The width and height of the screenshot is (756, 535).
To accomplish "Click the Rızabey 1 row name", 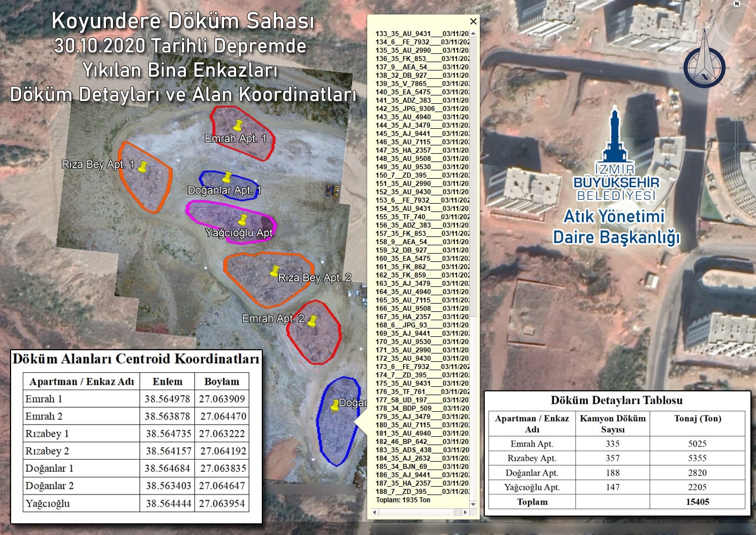I will point(47,434).
